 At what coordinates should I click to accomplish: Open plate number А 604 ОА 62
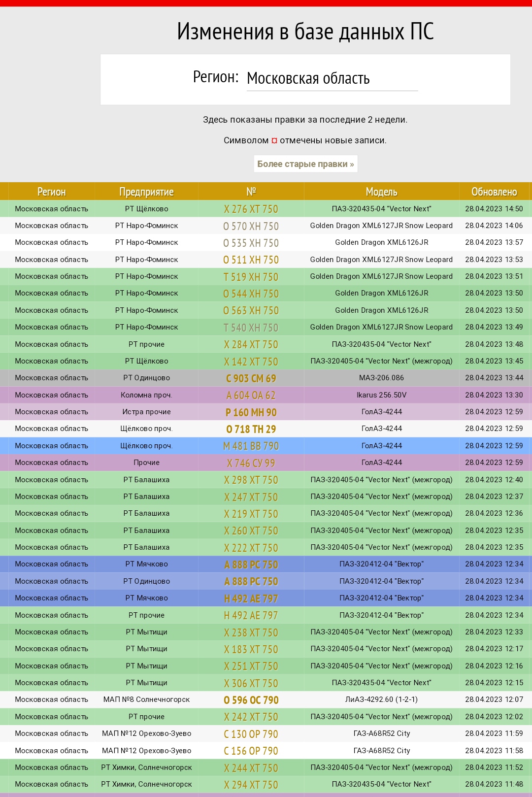point(251,395)
